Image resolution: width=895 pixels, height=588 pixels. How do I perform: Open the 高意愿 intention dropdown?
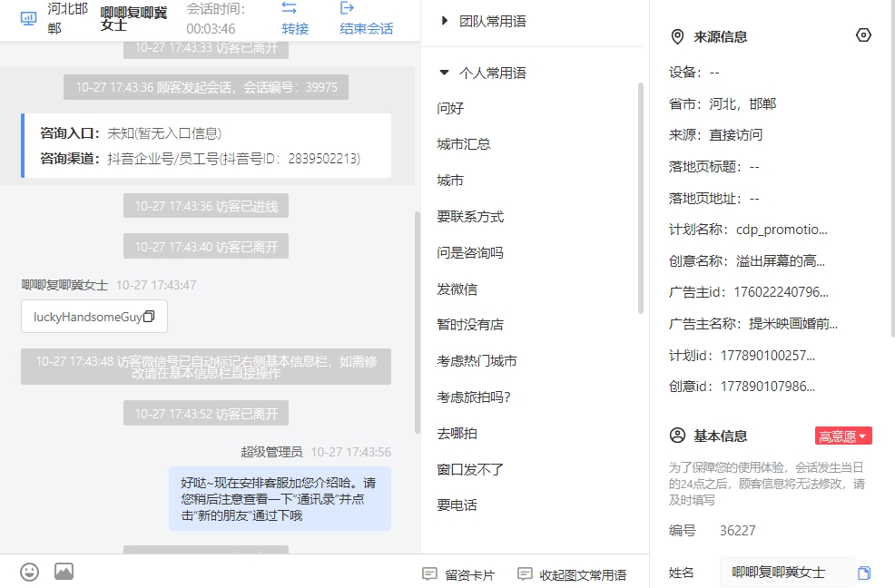tap(843, 436)
